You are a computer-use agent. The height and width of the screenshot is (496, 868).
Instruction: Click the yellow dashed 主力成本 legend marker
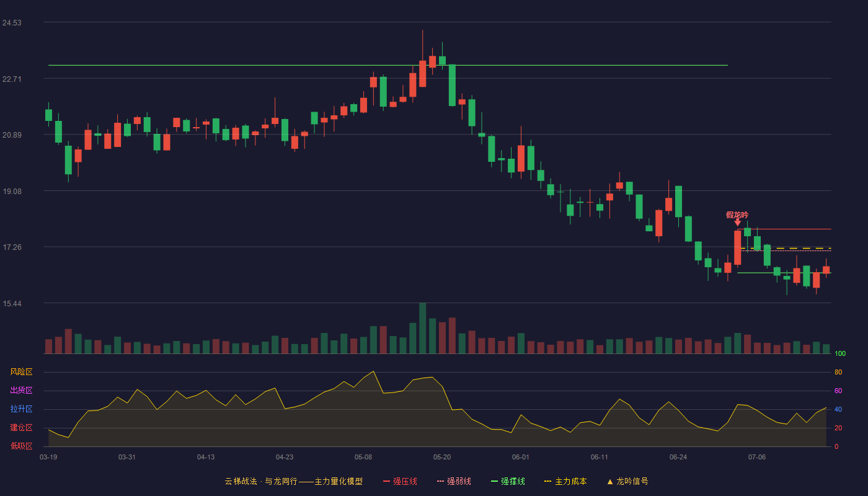click(548, 481)
